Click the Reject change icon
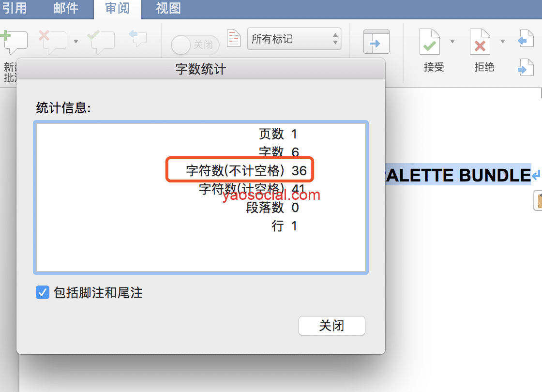Screen dimensions: 542x392 click(x=480, y=42)
